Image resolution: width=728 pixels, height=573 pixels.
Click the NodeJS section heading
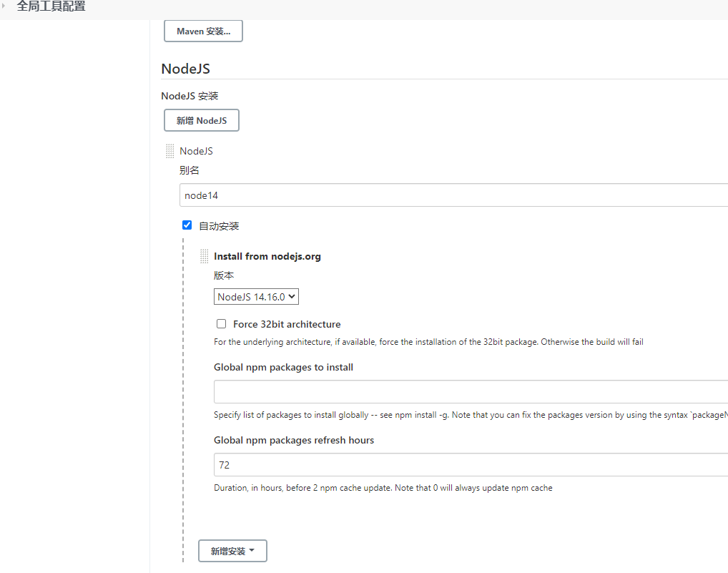[186, 69]
